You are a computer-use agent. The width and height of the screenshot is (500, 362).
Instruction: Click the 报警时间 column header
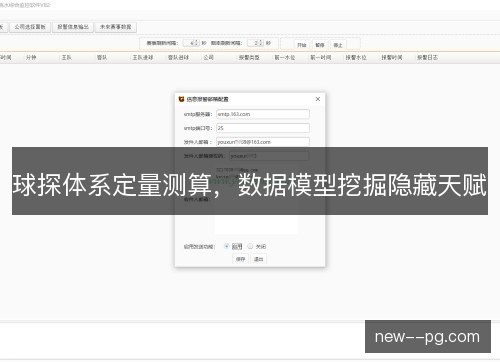392,57
